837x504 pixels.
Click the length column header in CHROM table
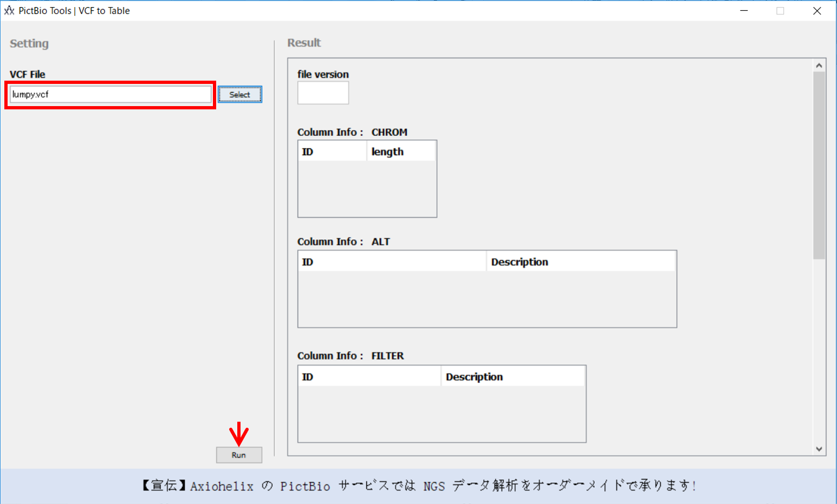401,152
